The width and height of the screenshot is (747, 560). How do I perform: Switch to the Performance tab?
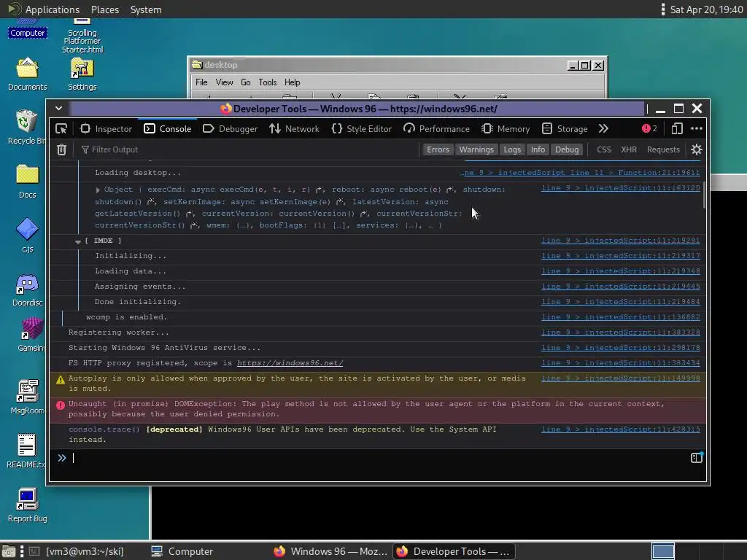[x=436, y=128]
